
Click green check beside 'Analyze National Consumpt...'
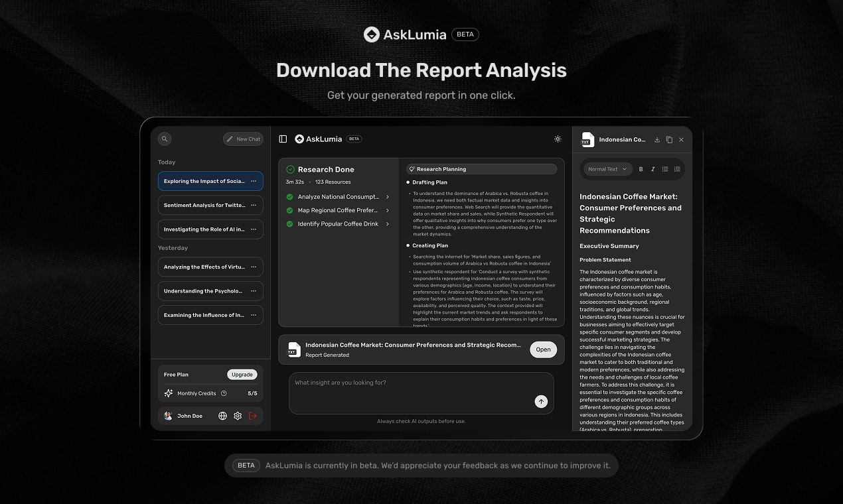point(289,197)
